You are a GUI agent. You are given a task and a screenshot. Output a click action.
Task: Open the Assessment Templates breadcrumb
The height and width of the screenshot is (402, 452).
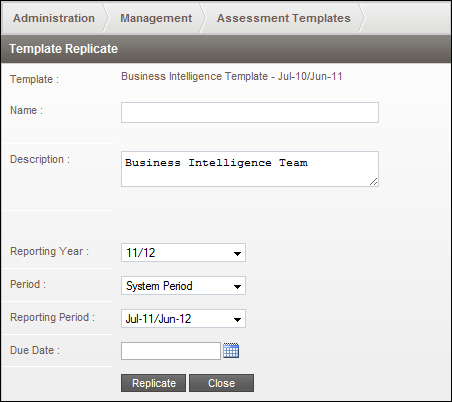point(284,18)
